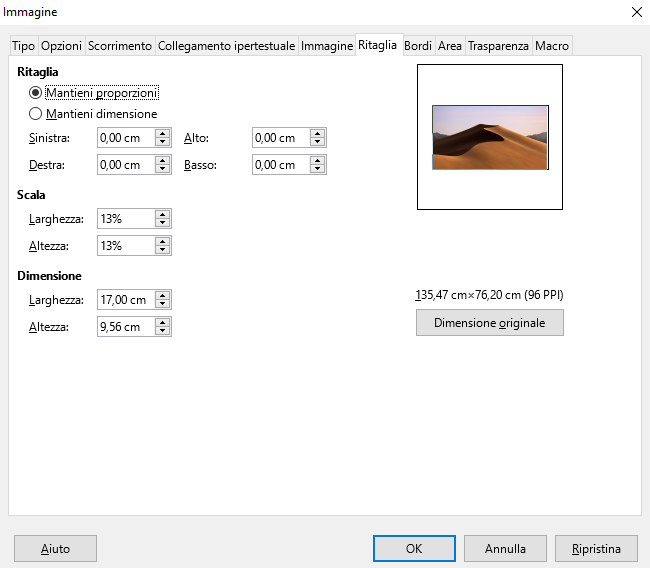Decrease the Basso crop value
650x568 pixels.
(318, 169)
